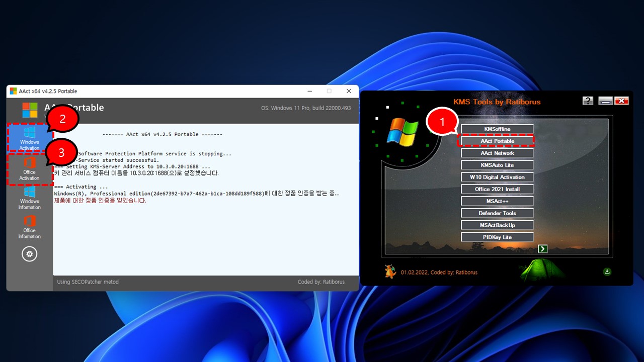
Task: Launch MSAct++ tool
Action: 497,201
